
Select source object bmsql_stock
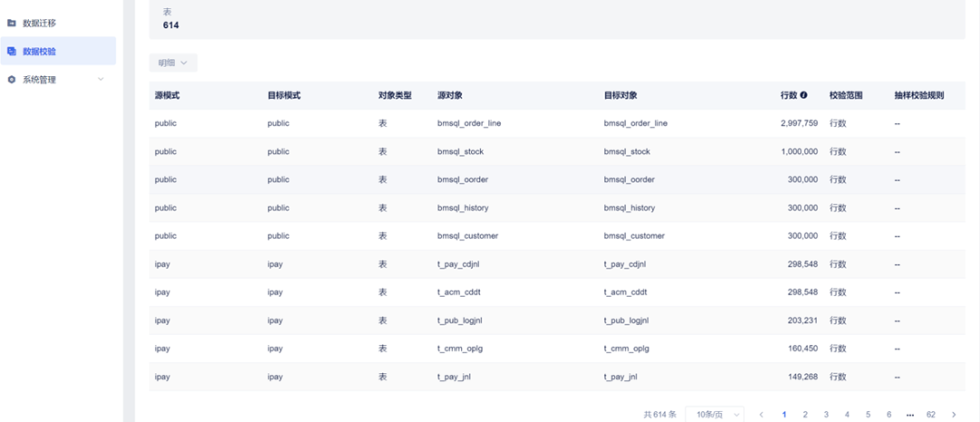[461, 152]
